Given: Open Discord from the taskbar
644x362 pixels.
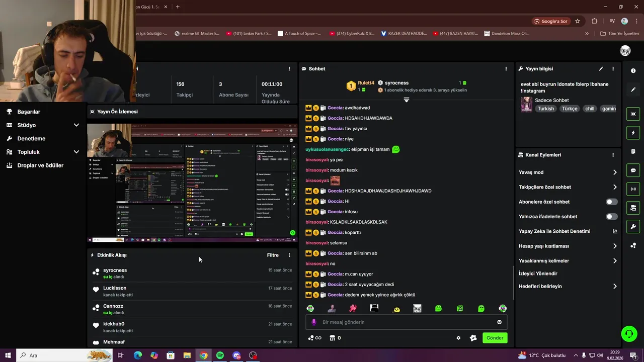Looking at the screenshot, I should (236, 355).
